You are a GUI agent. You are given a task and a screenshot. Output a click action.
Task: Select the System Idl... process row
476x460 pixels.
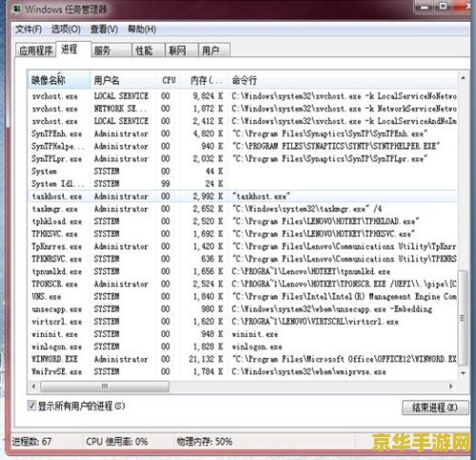(x=243, y=184)
